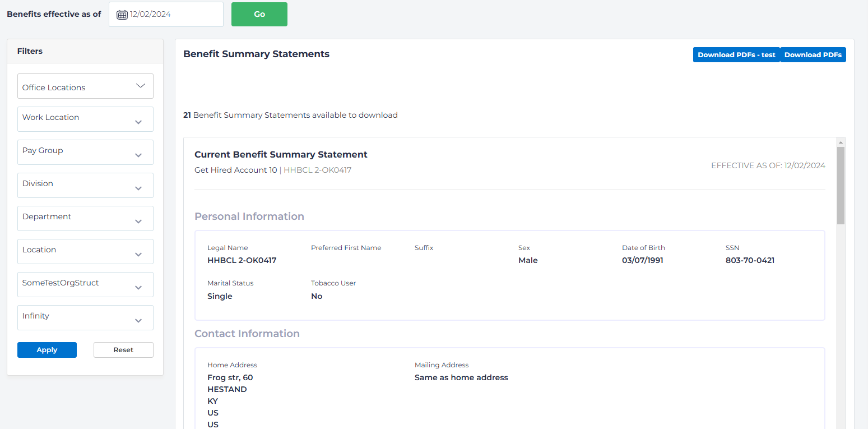Click the calendar icon in the date field
Image resolution: width=868 pixels, height=429 pixels.
(x=122, y=14)
